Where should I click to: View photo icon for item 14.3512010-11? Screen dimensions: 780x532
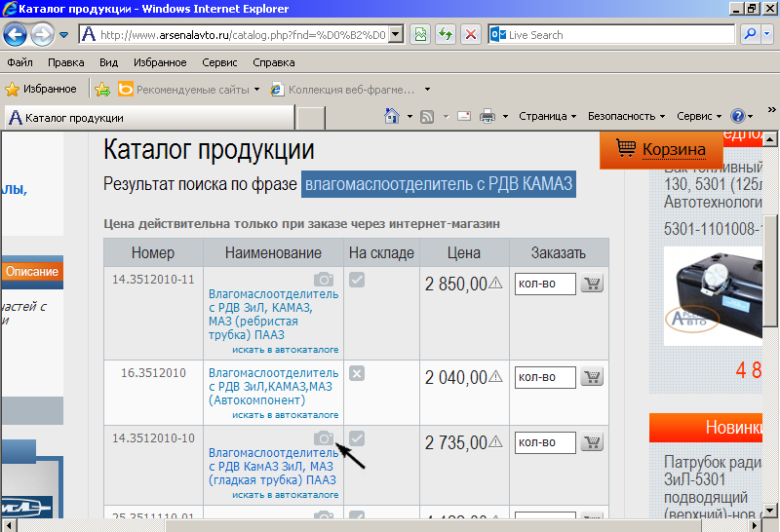(x=324, y=279)
